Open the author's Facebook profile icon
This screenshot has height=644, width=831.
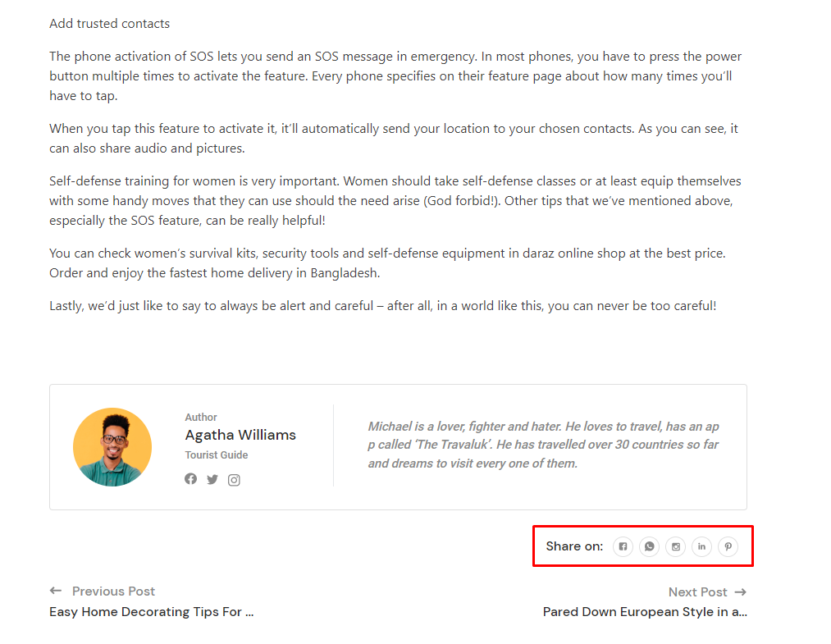pos(191,479)
